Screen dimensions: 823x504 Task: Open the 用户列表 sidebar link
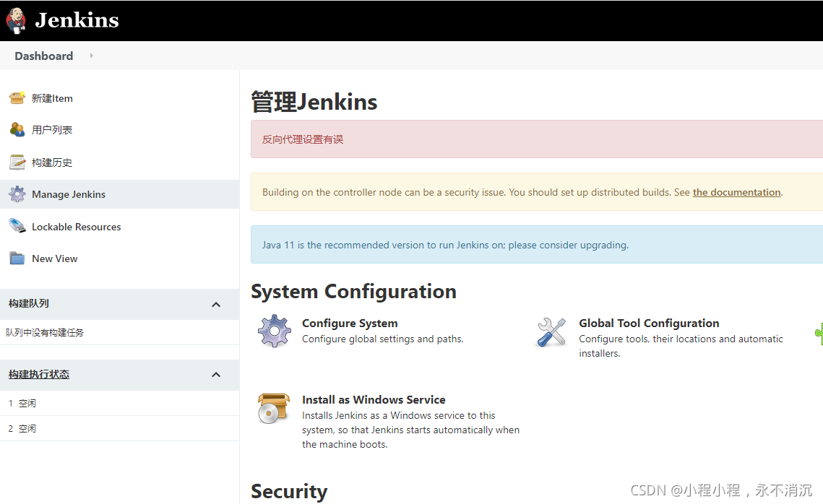pyautogui.click(x=52, y=130)
